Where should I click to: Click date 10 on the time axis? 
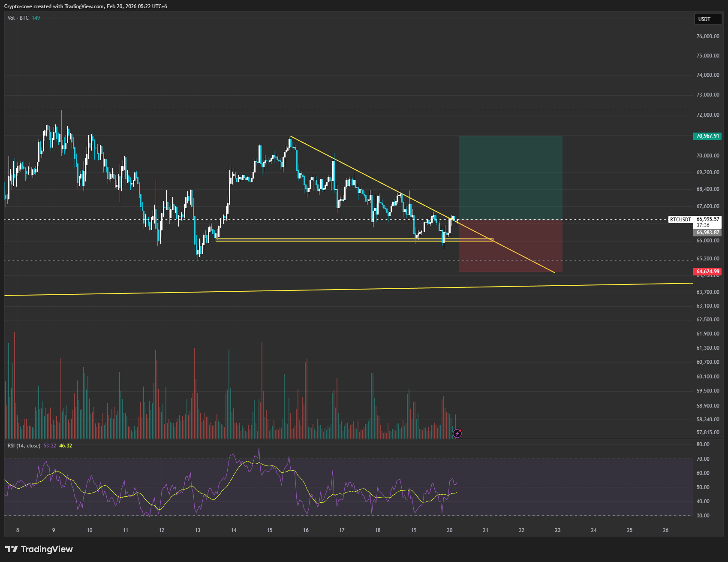point(90,530)
